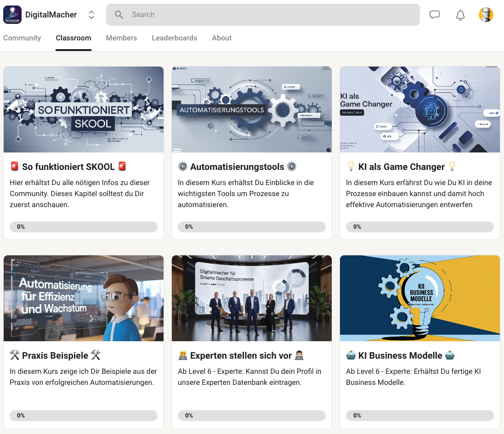Click the search magnifier icon
Image resolution: width=504 pixels, height=434 pixels.
coord(119,14)
